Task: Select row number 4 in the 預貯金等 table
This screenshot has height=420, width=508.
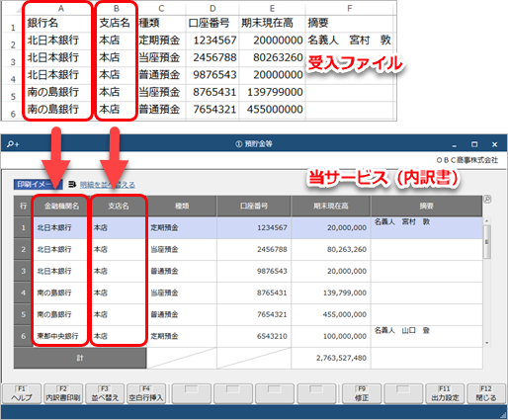Action: click(23, 293)
